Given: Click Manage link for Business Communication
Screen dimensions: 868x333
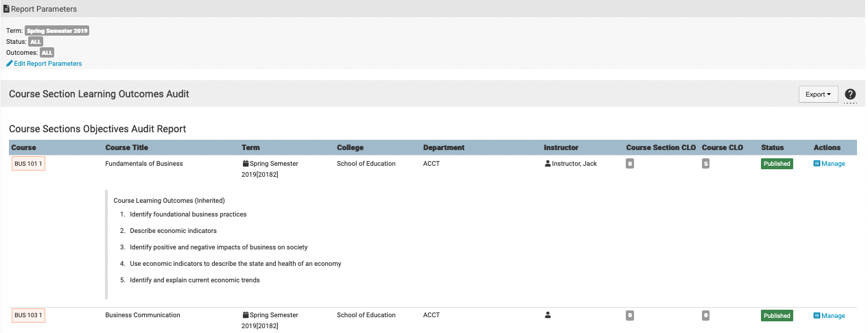Looking at the screenshot, I should (x=833, y=316).
